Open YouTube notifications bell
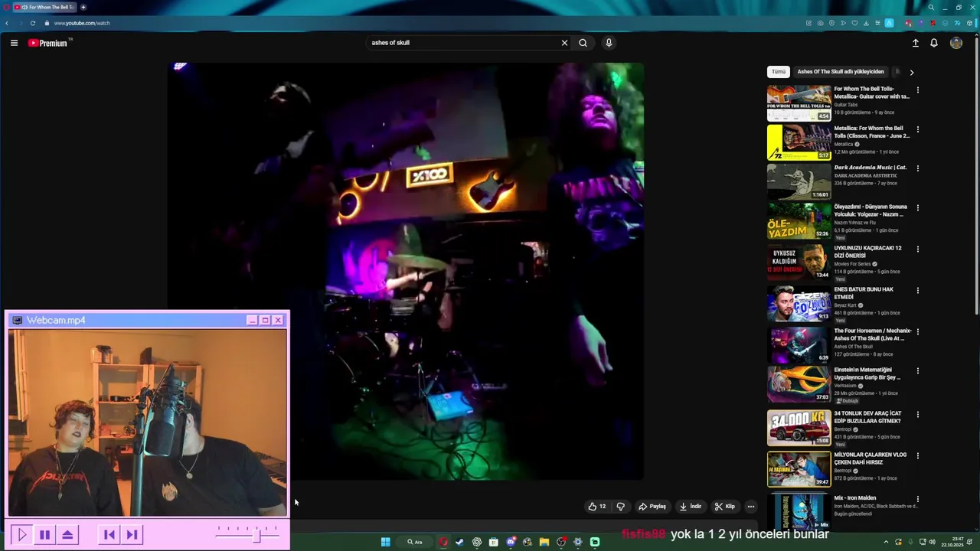Viewport: 980px width, 551px height. click(934, 43)
